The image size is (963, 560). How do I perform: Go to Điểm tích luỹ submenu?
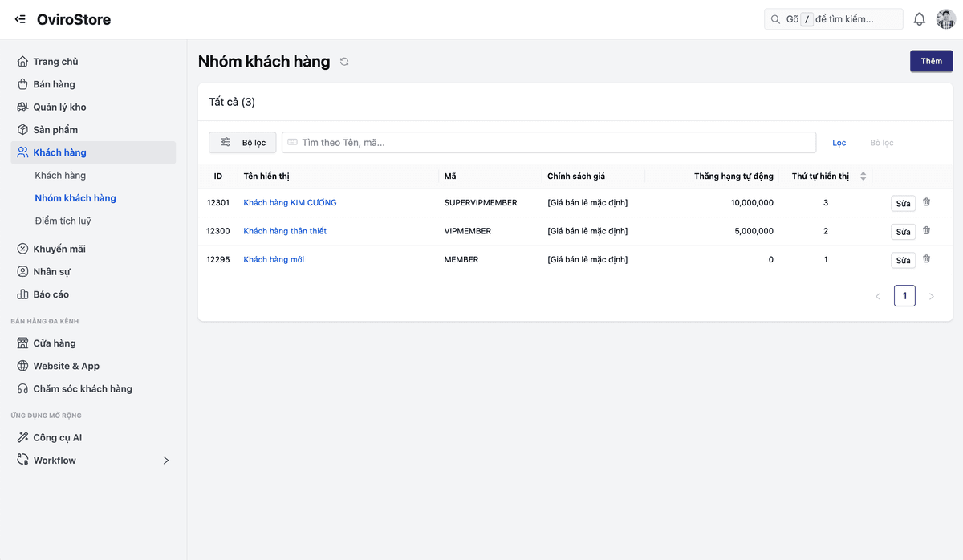(63, 221)
